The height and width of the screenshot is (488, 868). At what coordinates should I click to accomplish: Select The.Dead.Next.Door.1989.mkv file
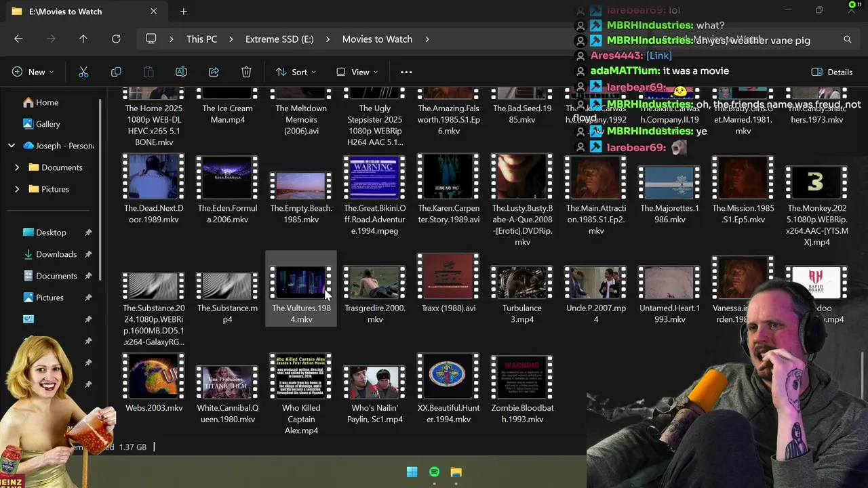154,190
